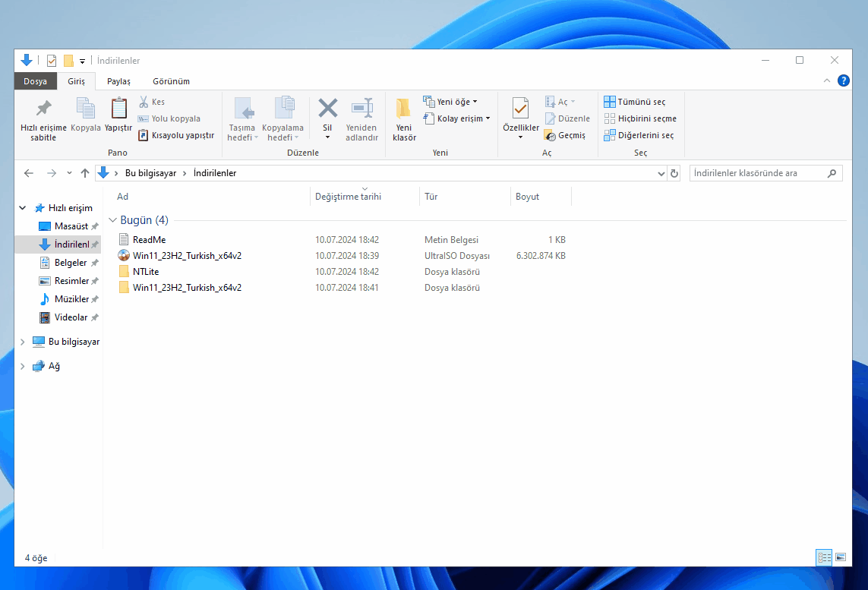Click Diğerlerini seç invert selection
This screenshot has height=590, width=868.
639,135
